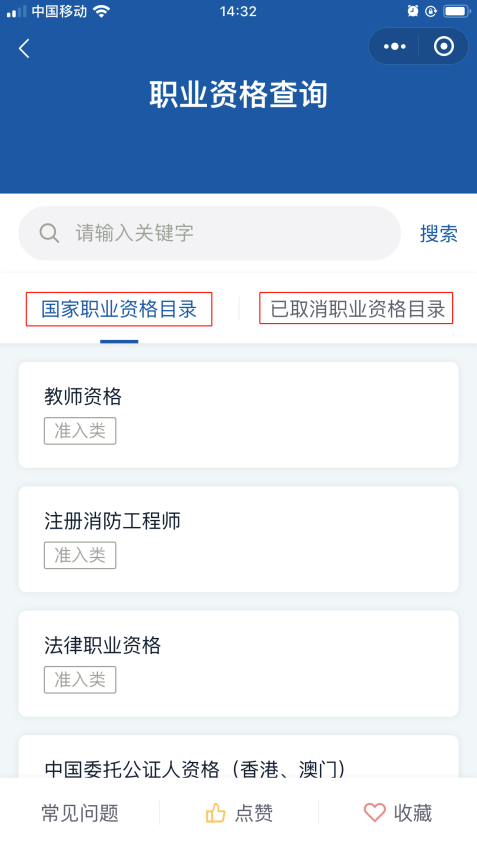Switch to 已取消职业资格目录 tab
Screen dimensions: 477x848
pyautogui.click(x=356, y=308)
